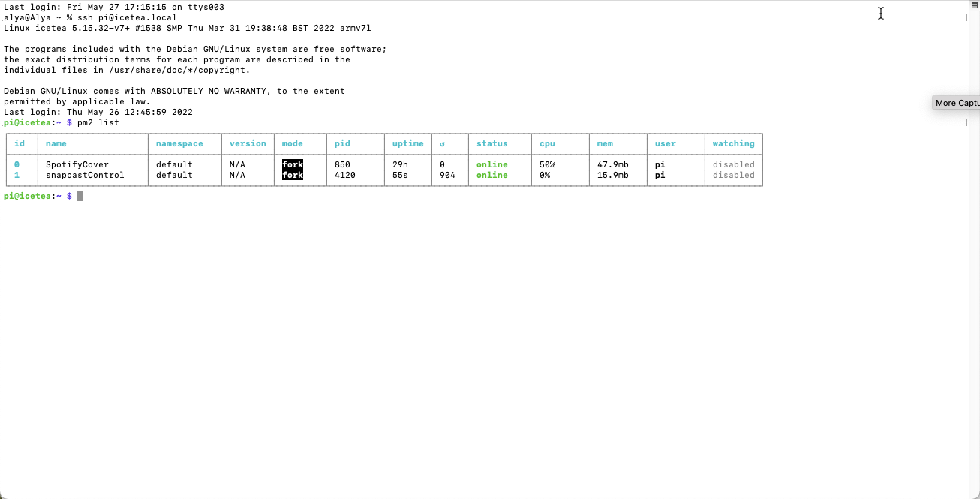Click the green online status of SpotifyCover
The height and width of the screenshot is (499, 980).
(492, 164)
